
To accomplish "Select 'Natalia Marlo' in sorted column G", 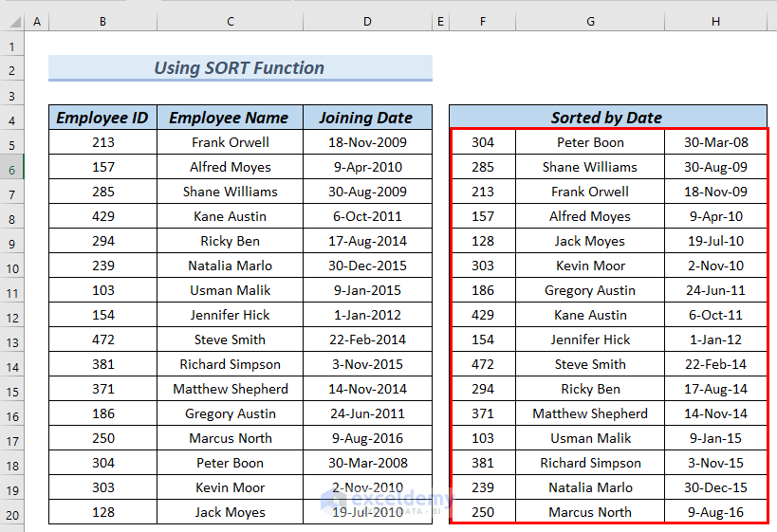I will 590,487.
